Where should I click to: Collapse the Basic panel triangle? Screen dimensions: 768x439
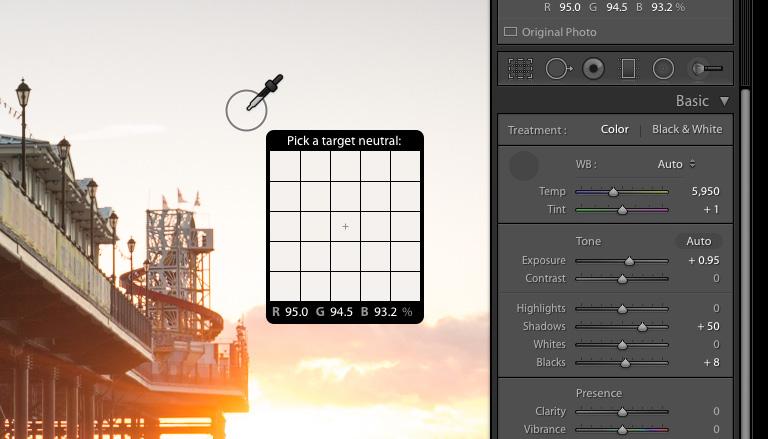click(724, 101)
